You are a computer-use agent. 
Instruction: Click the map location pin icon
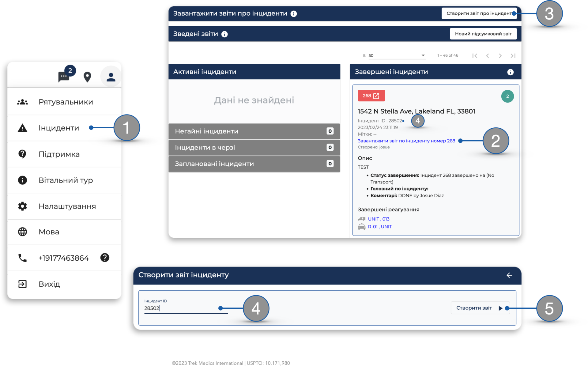87,77
